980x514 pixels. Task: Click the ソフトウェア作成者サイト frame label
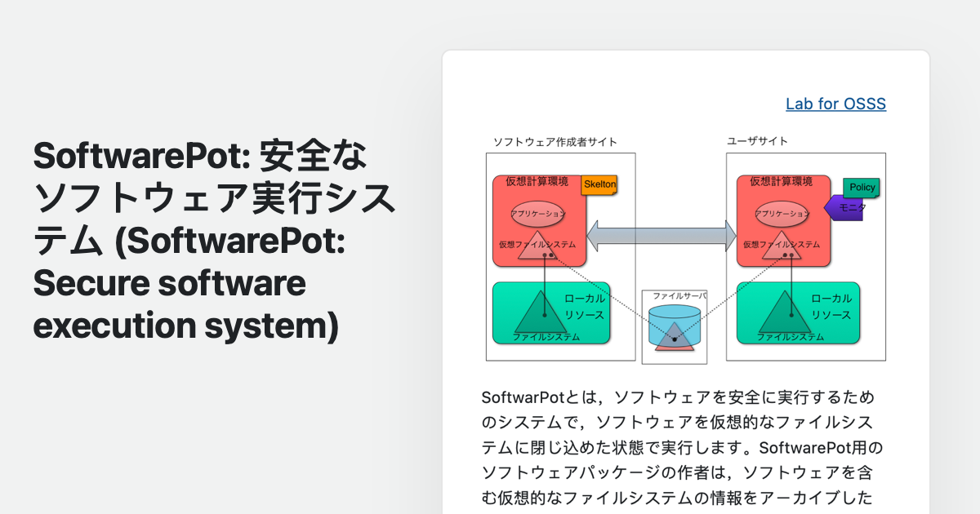pyautogui.click(x=554, y=140)
